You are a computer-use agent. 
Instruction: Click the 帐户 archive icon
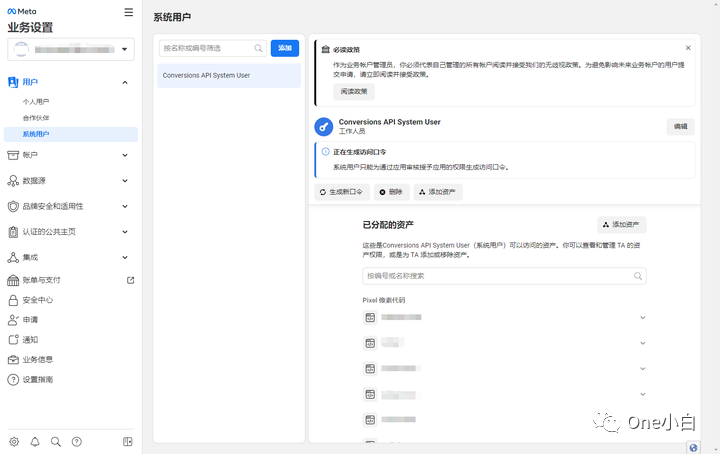[x=13, y=155]
